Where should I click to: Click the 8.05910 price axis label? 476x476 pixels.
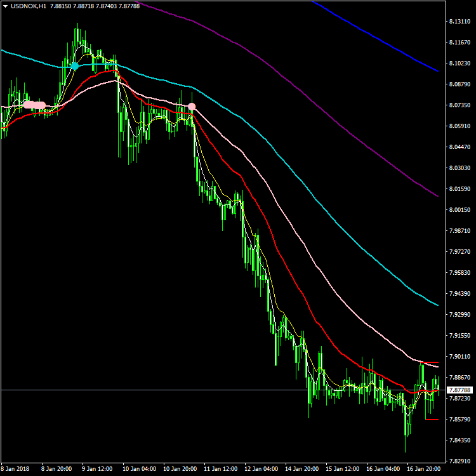tap(459, 126)
